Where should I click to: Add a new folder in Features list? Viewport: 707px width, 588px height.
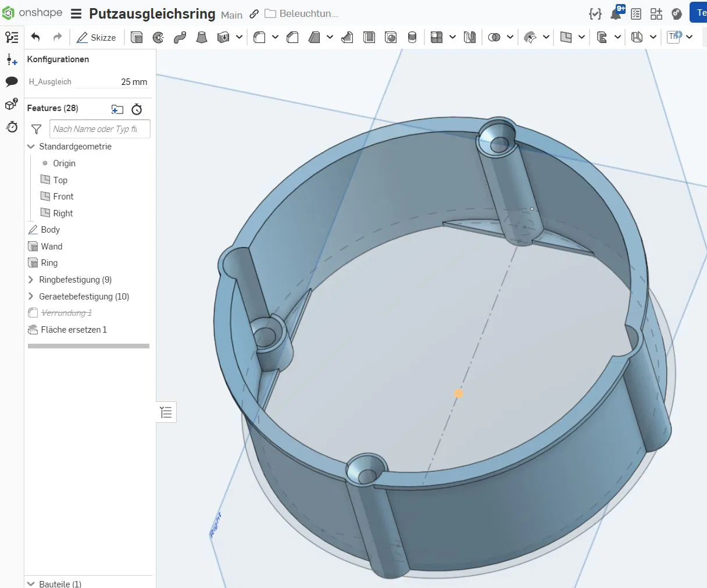(117, 109)
